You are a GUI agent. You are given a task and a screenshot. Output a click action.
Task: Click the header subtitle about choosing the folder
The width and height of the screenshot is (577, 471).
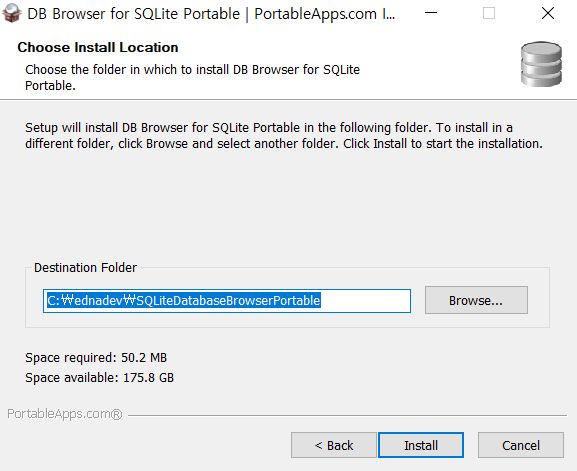click(192, 77)
